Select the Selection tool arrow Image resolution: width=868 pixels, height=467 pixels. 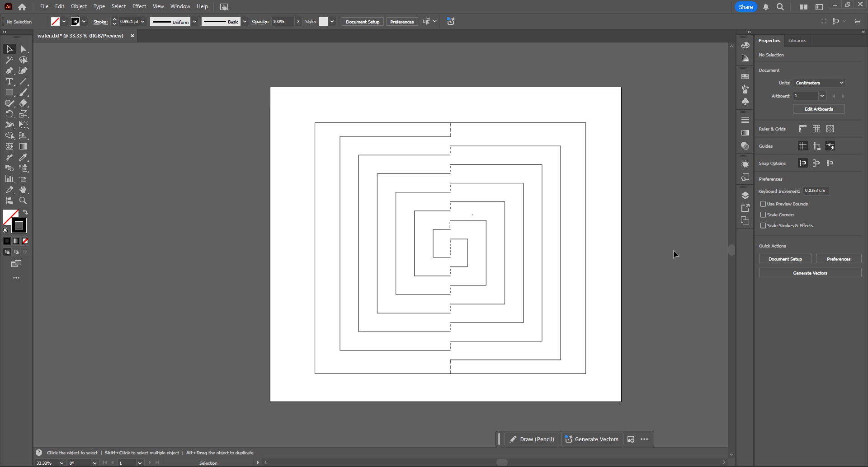coord(9,49)
